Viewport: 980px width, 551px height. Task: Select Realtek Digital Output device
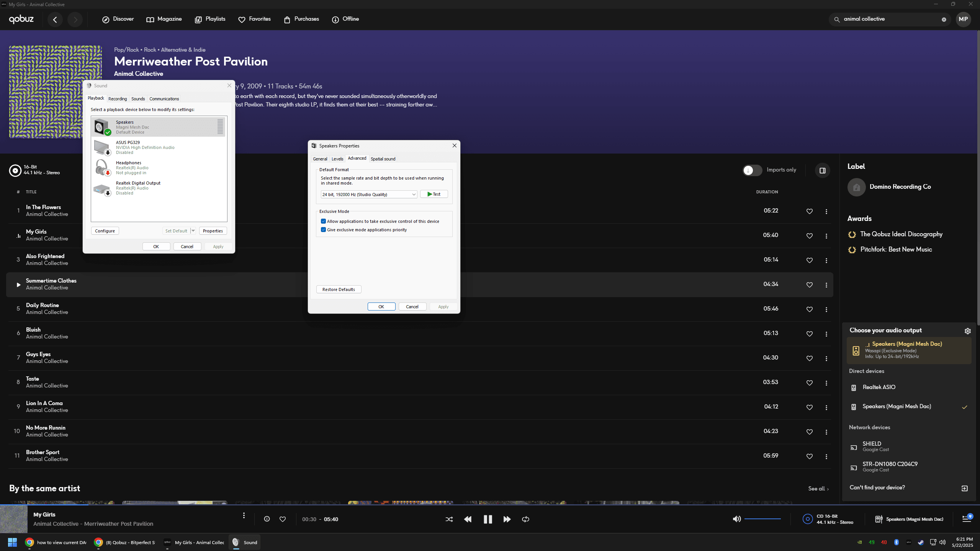click(x=159, y=188)
